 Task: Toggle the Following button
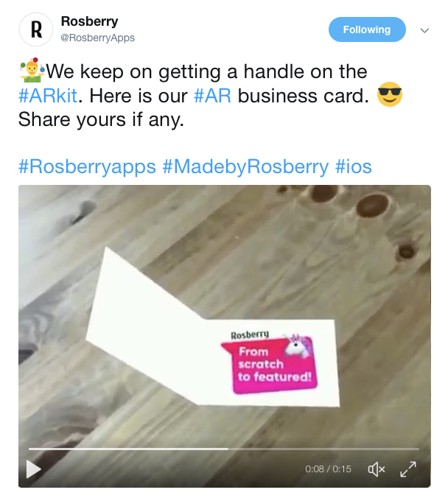tap(367, 29)
